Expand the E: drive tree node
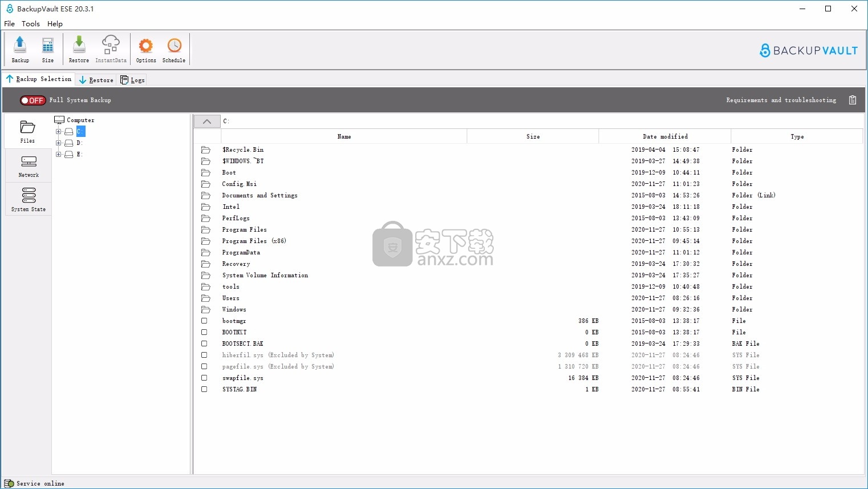The image size is (868, 489). pos(58,155)
